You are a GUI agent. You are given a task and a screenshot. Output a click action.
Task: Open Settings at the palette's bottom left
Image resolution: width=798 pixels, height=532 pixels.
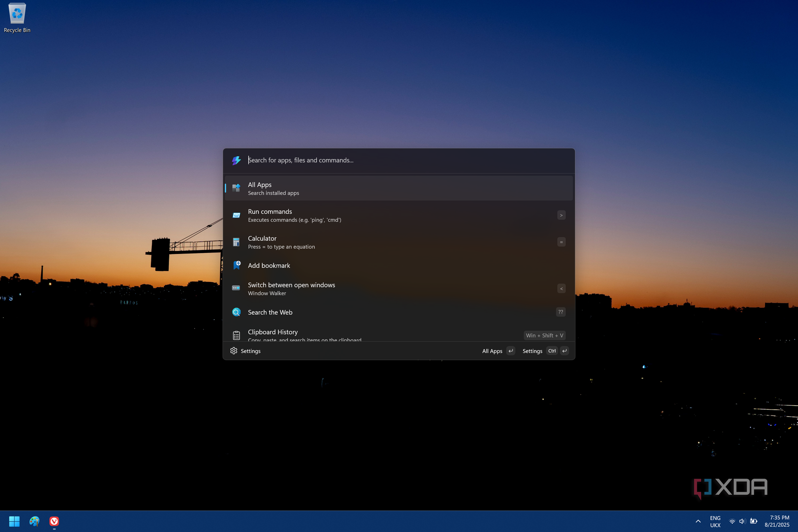(x=246, y=351)
